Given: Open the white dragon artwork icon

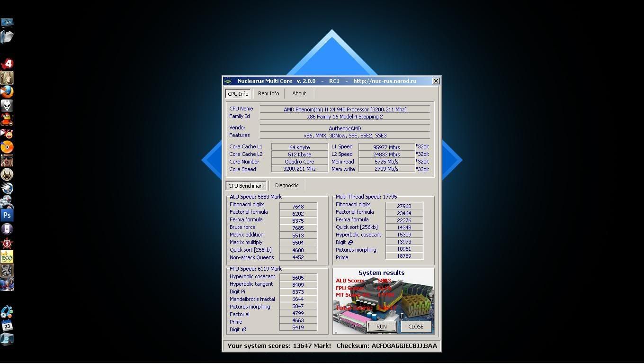Looking at the screenshot, I should pos(7,202).
